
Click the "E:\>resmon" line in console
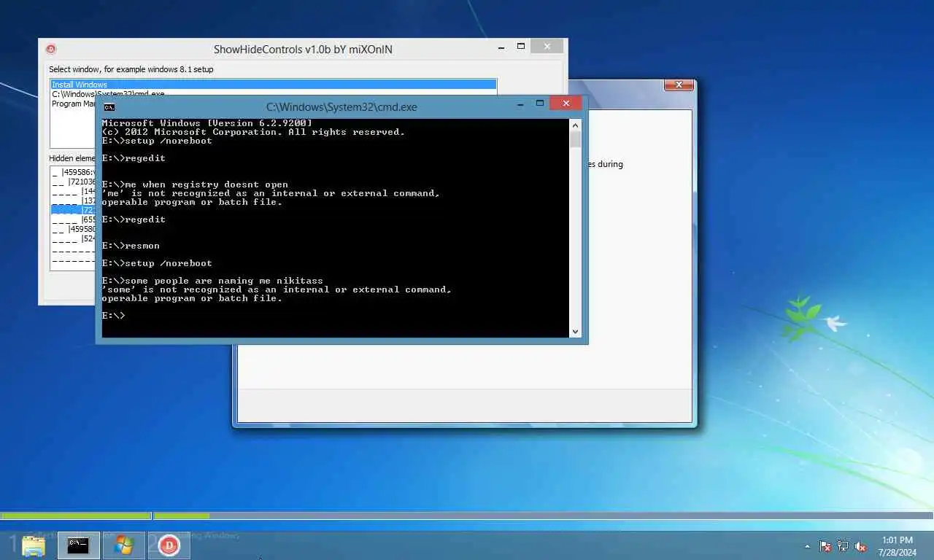click(131, 246)
